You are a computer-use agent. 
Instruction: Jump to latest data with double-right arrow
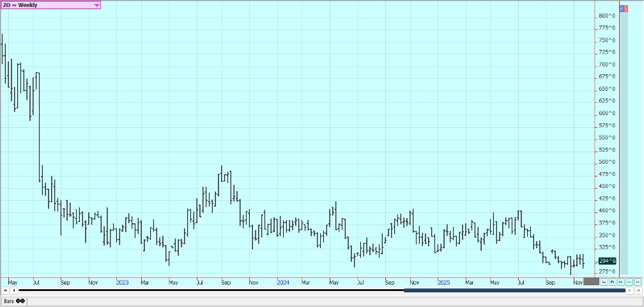[638, 291]
